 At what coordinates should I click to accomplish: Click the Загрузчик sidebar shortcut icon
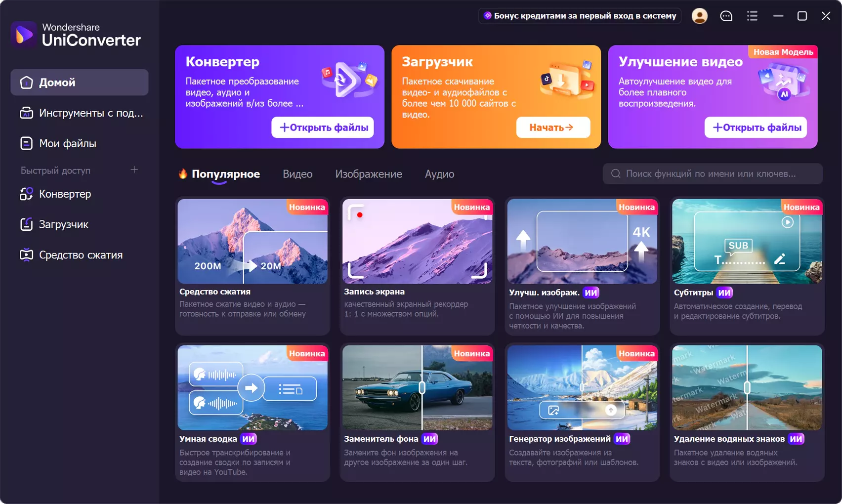(x=26, y=224)
